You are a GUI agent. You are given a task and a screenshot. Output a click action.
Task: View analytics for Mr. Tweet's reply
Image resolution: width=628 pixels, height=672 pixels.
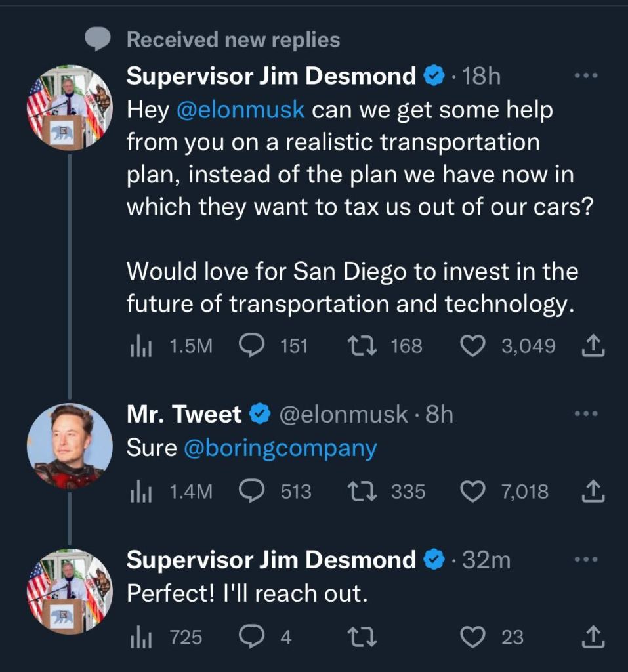point(139,491)
